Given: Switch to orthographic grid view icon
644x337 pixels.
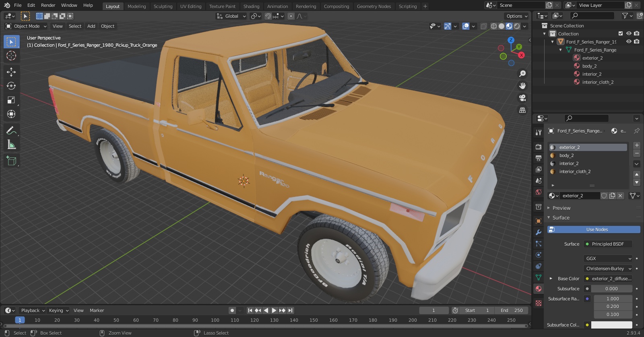Looking at the screenshot, I should click(522, 110).
